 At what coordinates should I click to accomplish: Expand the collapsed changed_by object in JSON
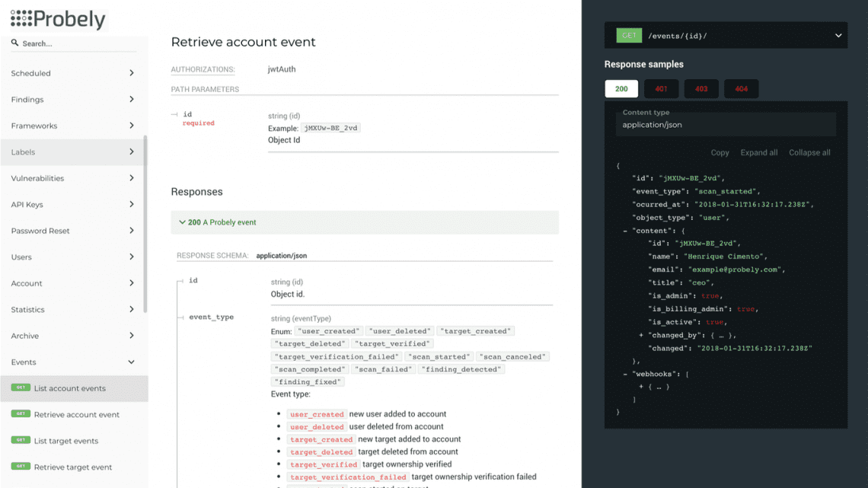pos(641,335)
